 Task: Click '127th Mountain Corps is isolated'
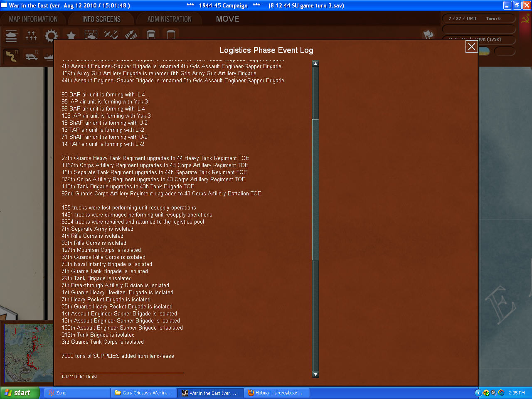point(101,250)
